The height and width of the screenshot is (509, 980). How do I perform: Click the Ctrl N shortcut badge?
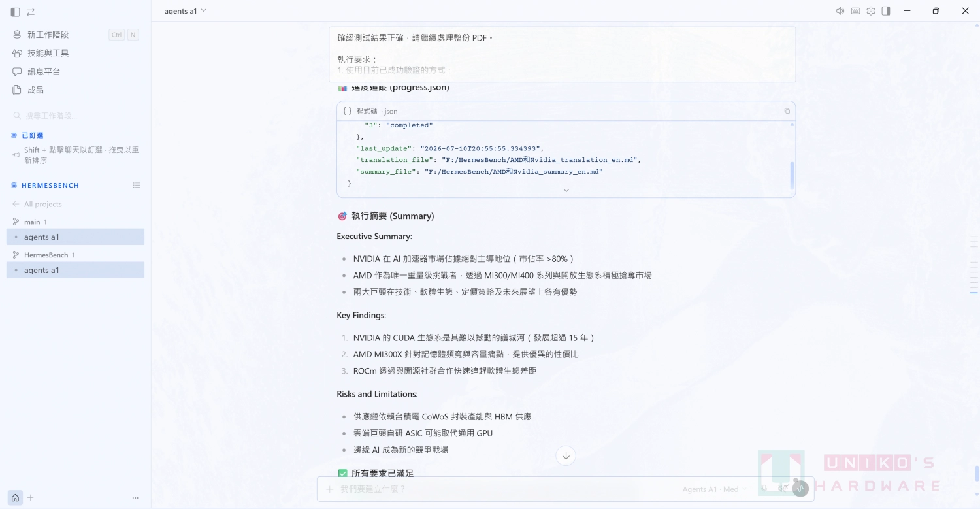click(124, 35)
